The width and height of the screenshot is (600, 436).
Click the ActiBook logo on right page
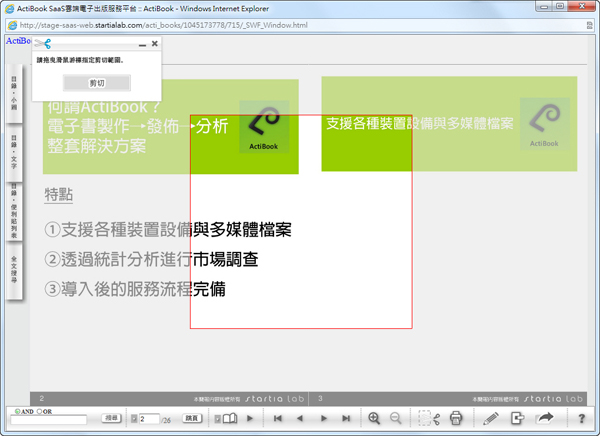coord(545,124)
